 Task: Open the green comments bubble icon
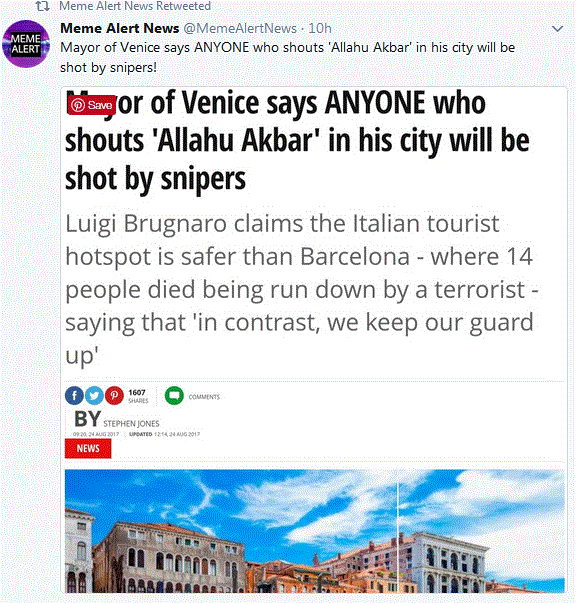174,395
